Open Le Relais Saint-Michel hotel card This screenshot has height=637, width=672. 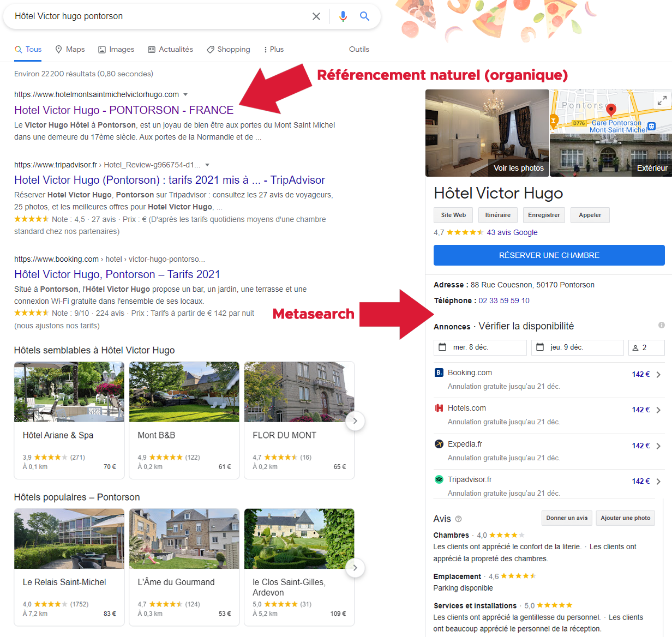click(x=69, y=567)
